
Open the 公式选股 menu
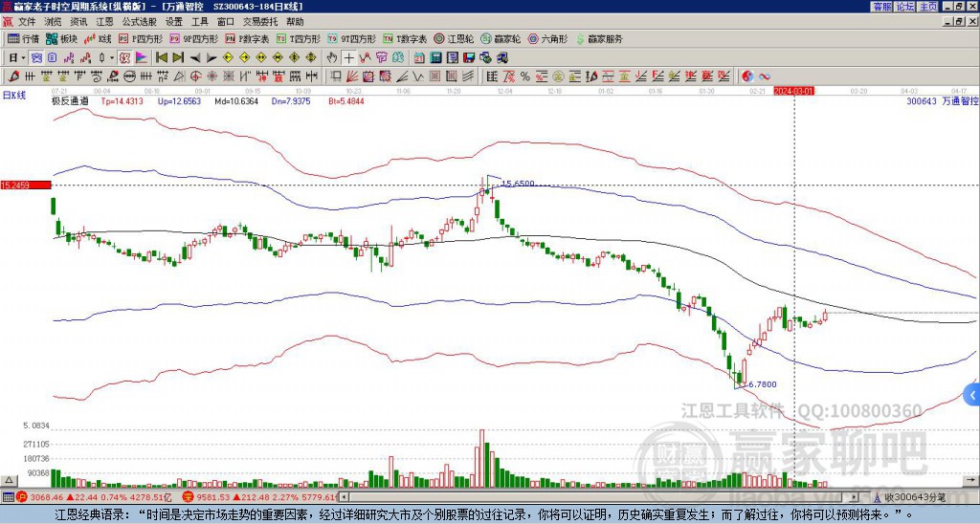[x=140, y=22]
